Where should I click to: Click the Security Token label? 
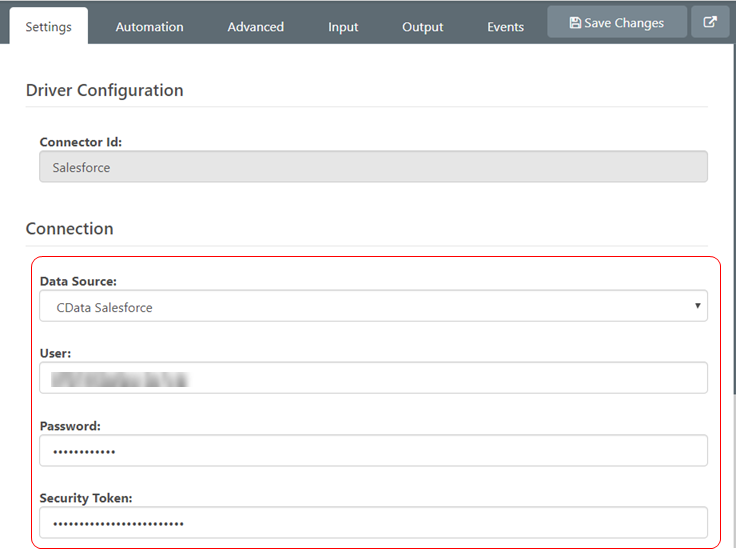(86, 498)
